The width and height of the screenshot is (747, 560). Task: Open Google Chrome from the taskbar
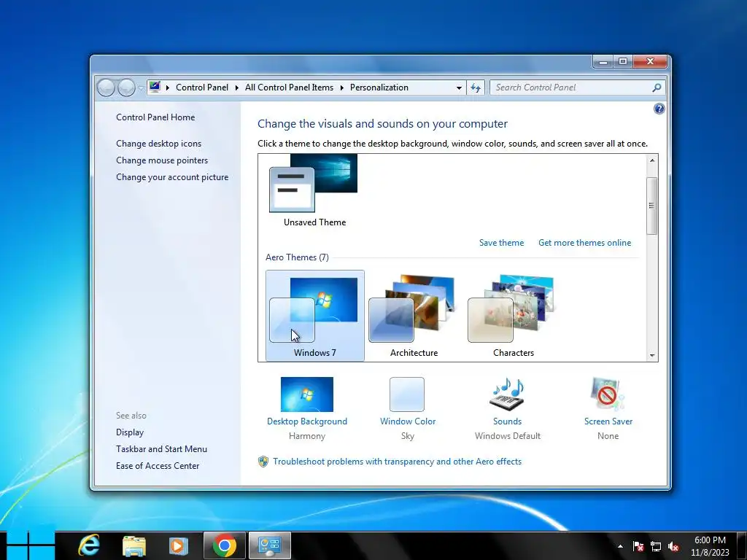(225, 545)
